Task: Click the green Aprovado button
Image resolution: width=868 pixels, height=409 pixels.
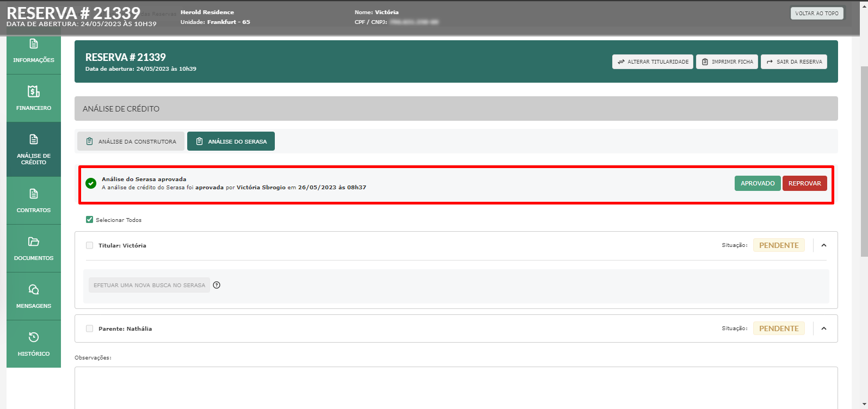Action: (x=758, y=183)
